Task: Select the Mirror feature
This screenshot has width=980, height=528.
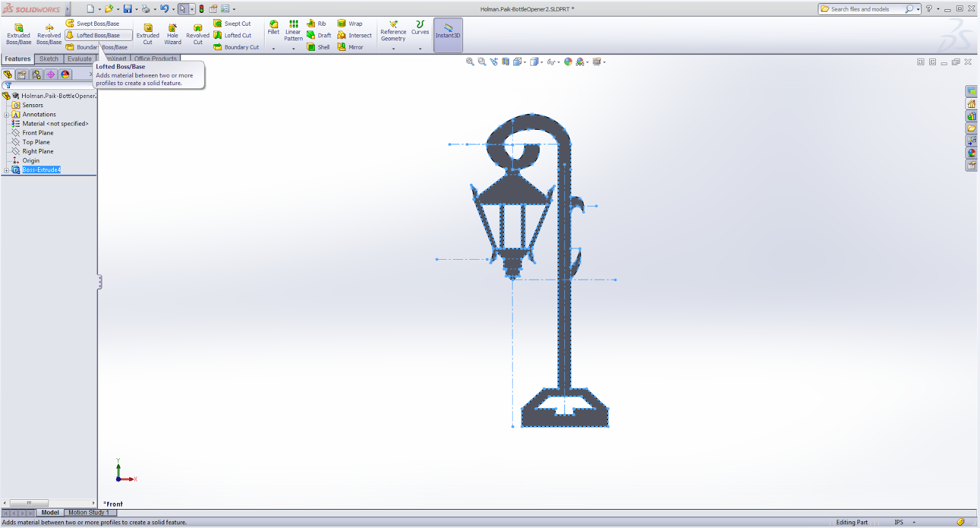Action: (350, 47)
